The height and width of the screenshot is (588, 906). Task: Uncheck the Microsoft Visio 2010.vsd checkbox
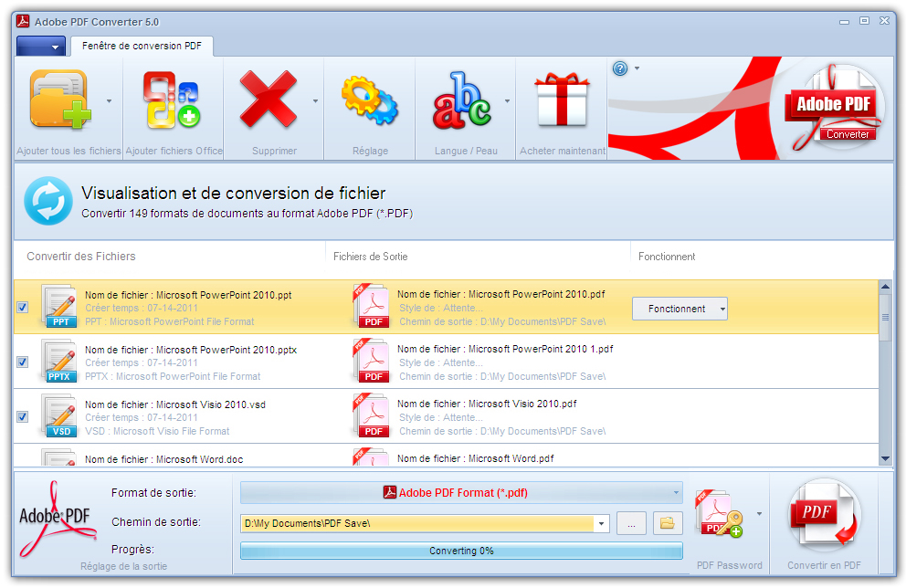23,416
